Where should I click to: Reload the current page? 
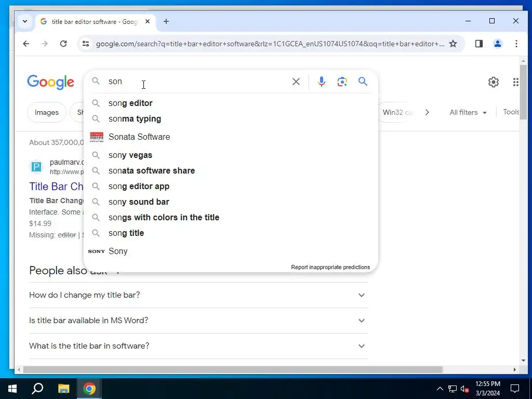click(x=63, y=44)
